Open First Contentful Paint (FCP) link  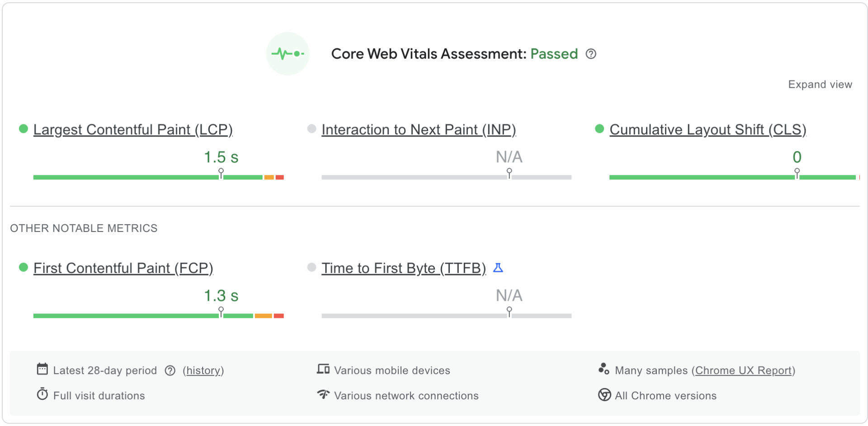123,268
